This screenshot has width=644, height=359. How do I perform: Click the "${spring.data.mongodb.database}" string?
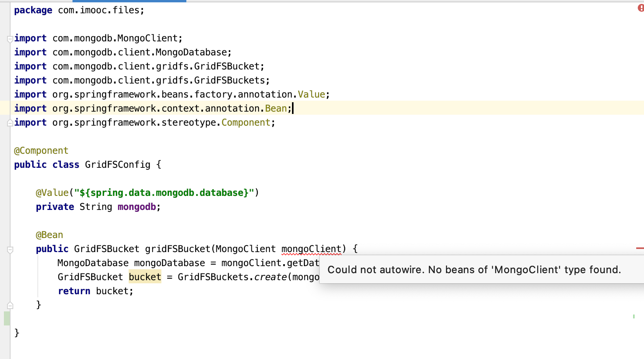tap(164, 193)
